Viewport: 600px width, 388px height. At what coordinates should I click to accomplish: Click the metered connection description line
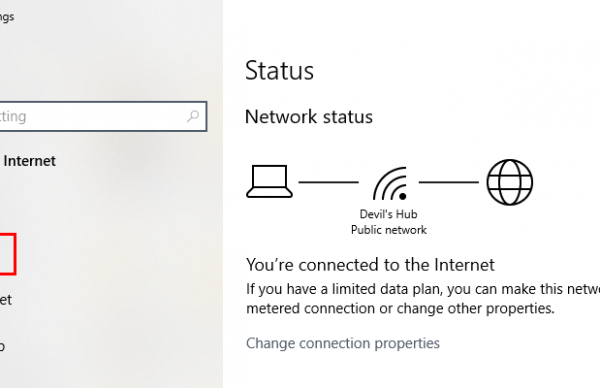[x=400, y=308]
